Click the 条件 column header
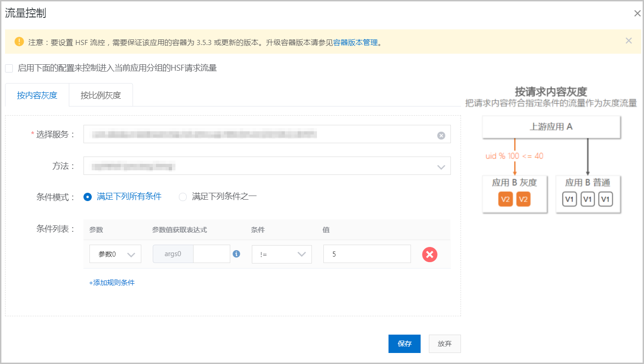644x364 pixels. point(258,230)
